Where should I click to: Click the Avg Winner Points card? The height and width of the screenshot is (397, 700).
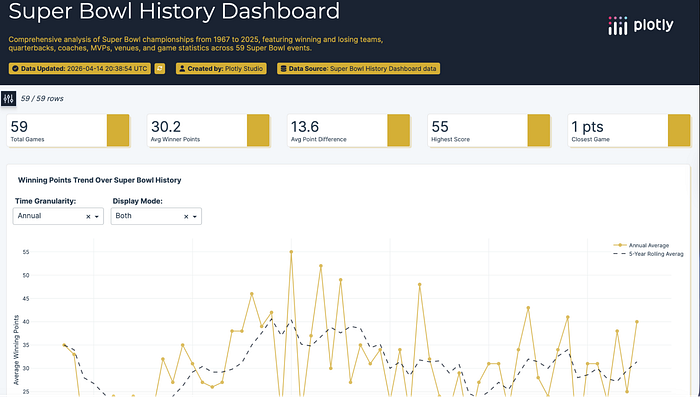[x=208, y=130]
